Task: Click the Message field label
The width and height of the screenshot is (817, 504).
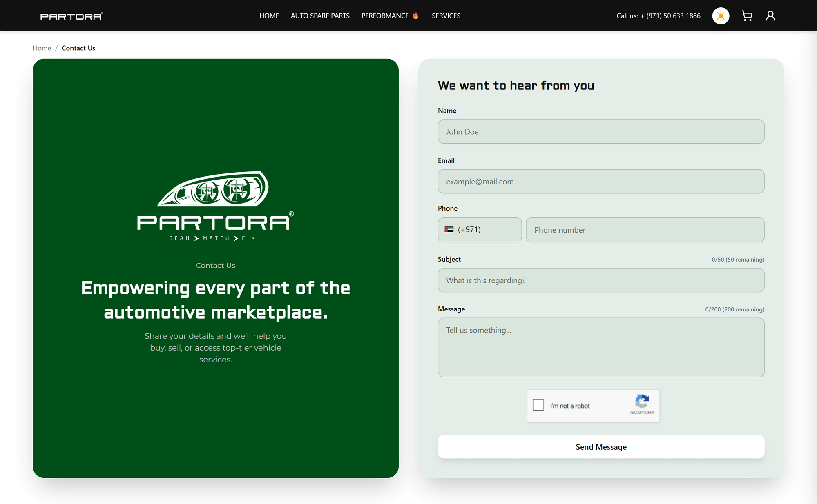Action: pos(451,309)
